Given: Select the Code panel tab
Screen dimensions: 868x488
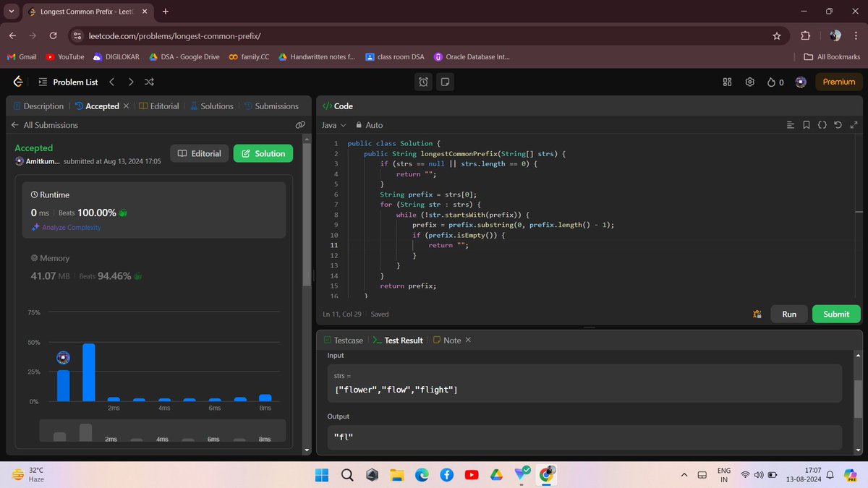Looking at the screenshot, I should tap(338, 106).
